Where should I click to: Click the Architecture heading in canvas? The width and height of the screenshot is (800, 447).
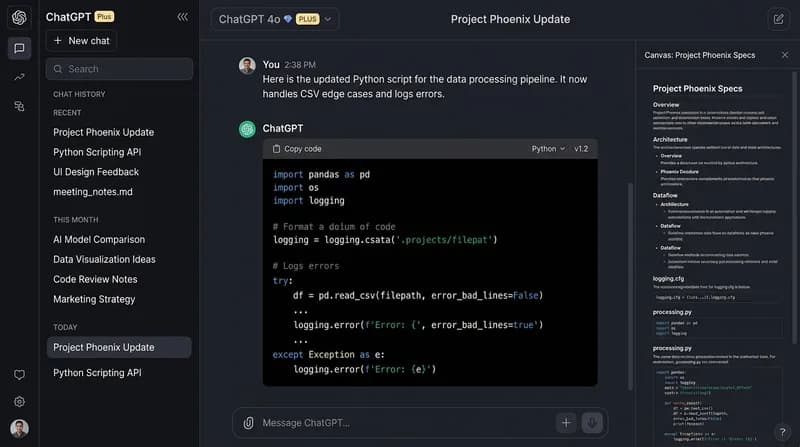pyautogui.click(x=670, y=139)
